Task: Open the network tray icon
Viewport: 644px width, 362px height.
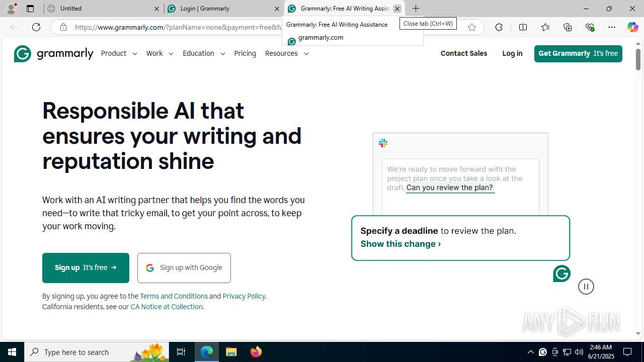Action: pos(567,352)
